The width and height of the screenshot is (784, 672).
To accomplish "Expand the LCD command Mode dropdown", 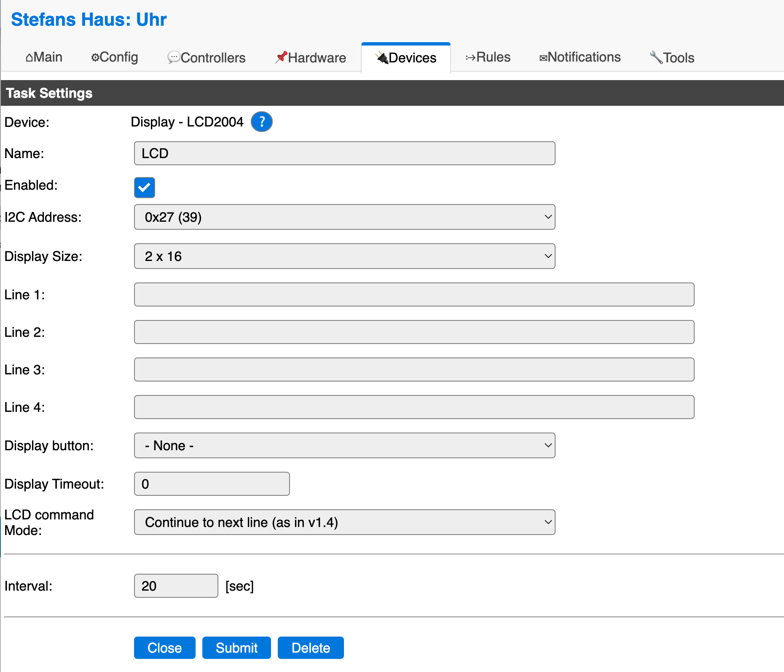I will 344,522.
